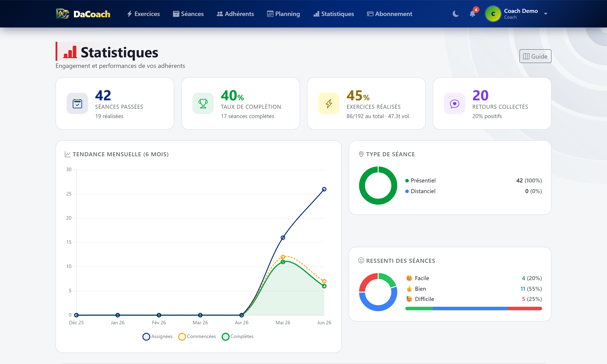Click the location pin icon beside Type de séance
This screenshot has height=364, width=607.
coord(361,154)
